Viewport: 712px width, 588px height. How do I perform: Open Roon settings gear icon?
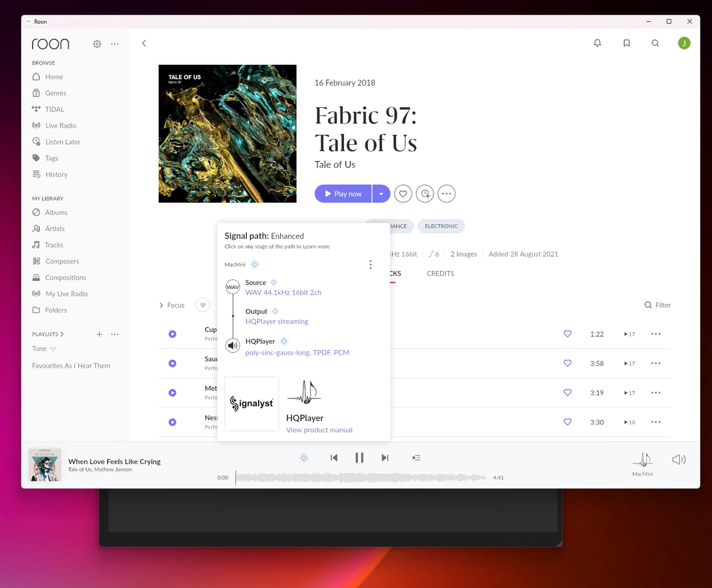[97, 44]
